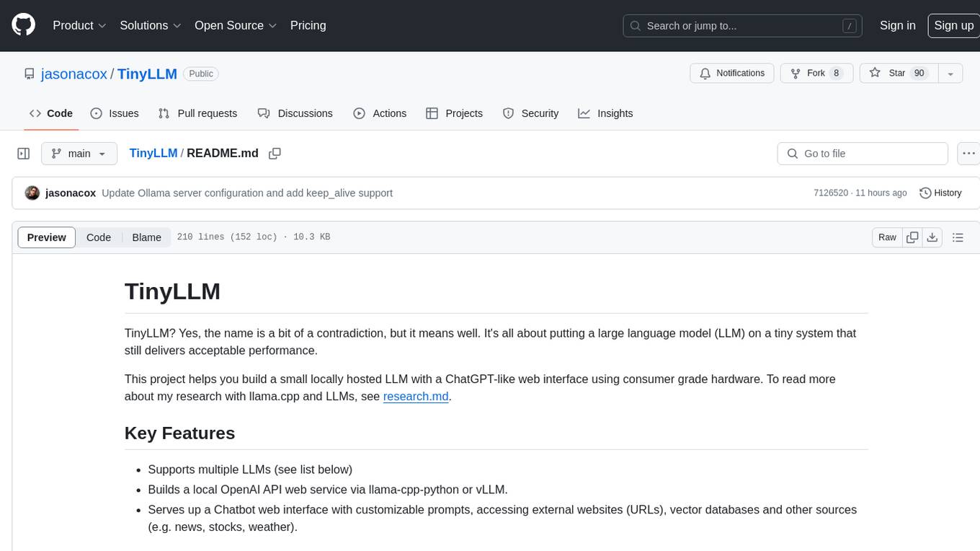This screenshot has height=551, width=980.
Task: Switch to the Discussions tab
Action: [x=295, y=113]
